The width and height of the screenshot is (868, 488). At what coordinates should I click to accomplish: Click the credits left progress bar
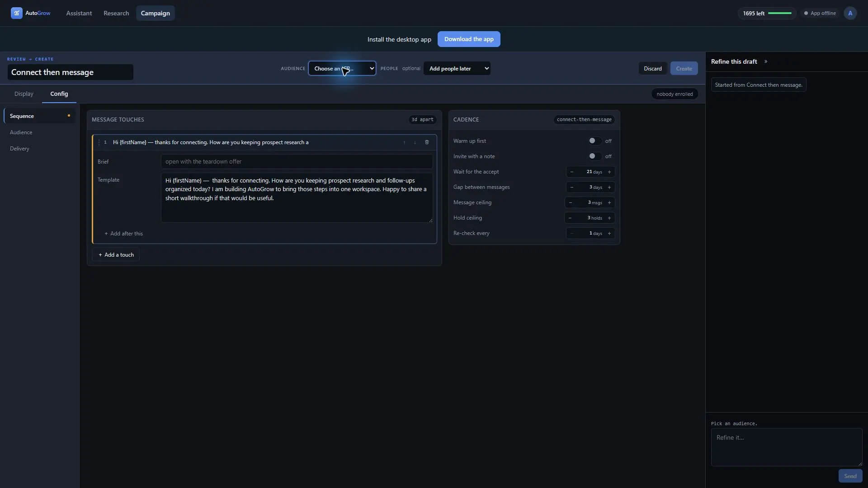[x=780, y=13]
